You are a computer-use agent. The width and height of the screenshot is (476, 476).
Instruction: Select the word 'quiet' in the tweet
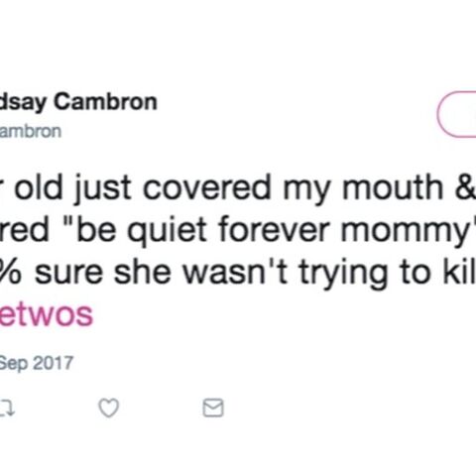tap(168, 230)
